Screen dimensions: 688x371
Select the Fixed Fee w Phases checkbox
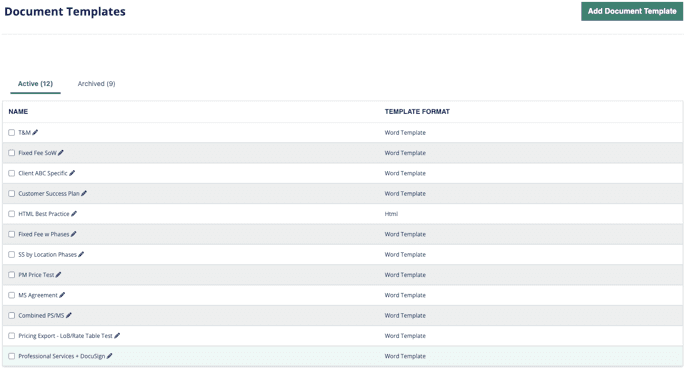pos(11,234)
